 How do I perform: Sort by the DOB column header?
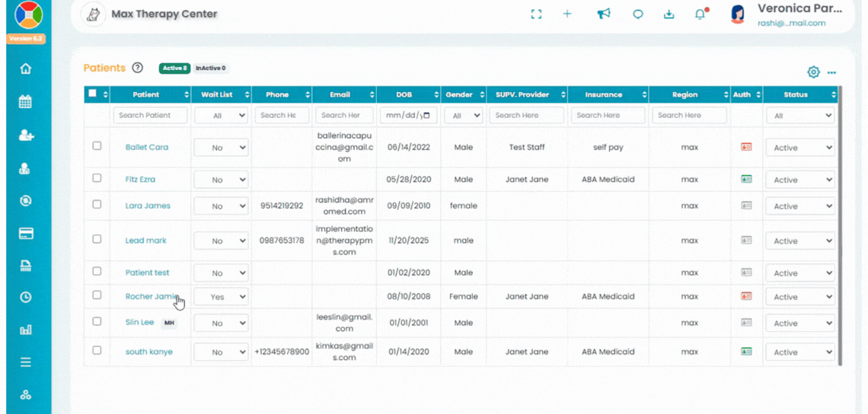(x=409, y=94)
